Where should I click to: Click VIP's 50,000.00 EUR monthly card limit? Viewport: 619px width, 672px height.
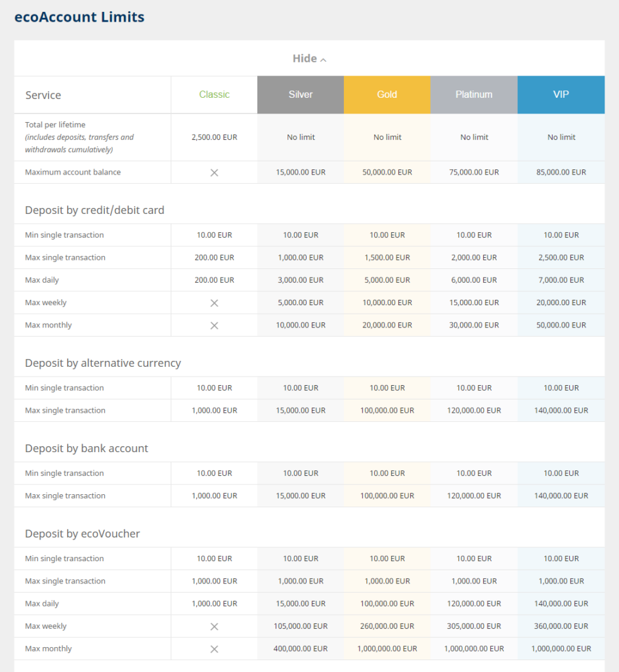click(x=561, y=325)
